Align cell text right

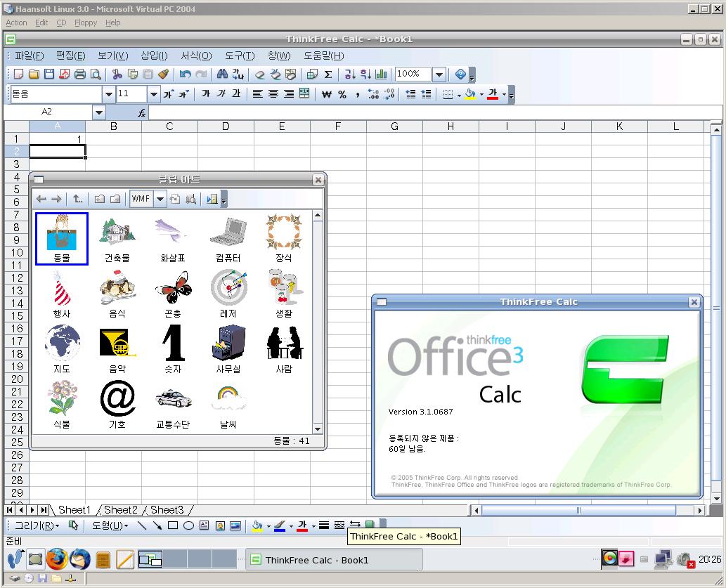pyautogui.click(x=289, y=94)
